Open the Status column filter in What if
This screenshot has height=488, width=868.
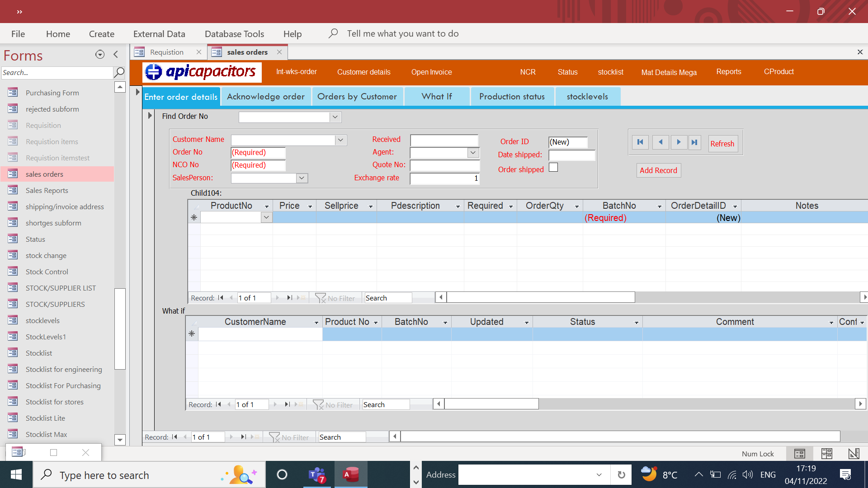[x=637, y=323]
